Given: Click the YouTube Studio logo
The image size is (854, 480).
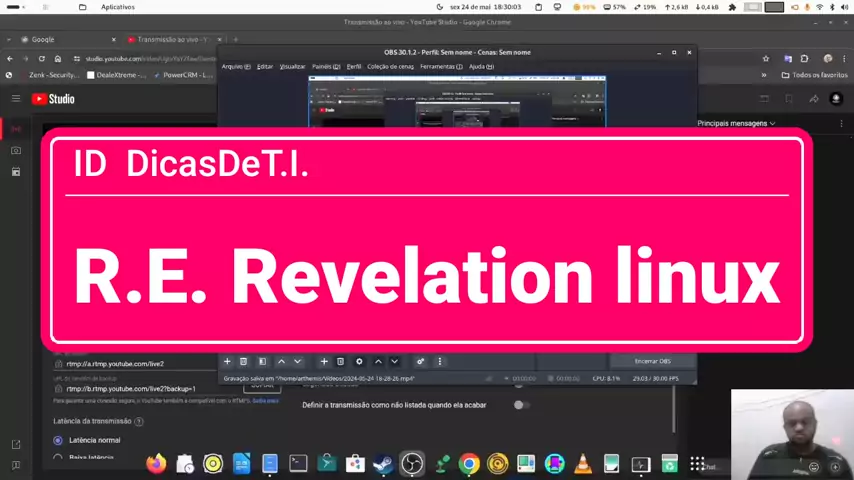Looking at the screenshot, I should (53, 98).
